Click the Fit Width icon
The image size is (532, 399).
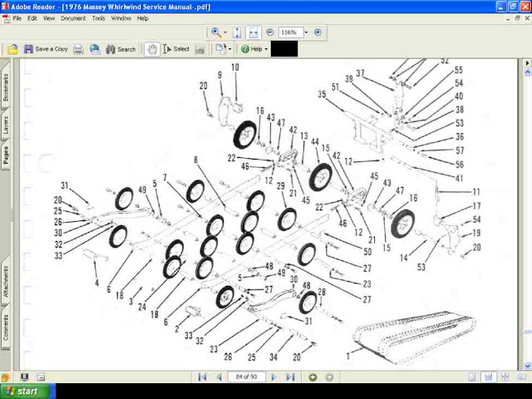pyautogui.click(x=254, y=32)
